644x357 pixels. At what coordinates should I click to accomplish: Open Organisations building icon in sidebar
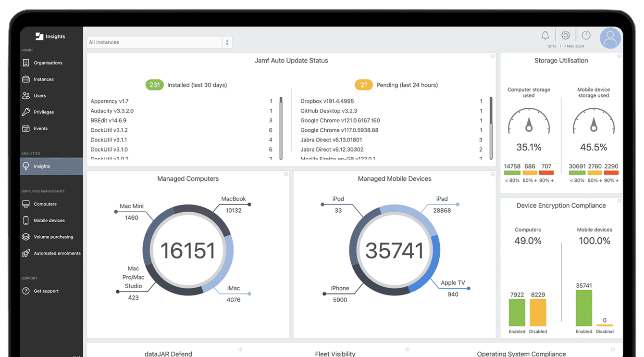pyautogui.click(x=26, y=63)
